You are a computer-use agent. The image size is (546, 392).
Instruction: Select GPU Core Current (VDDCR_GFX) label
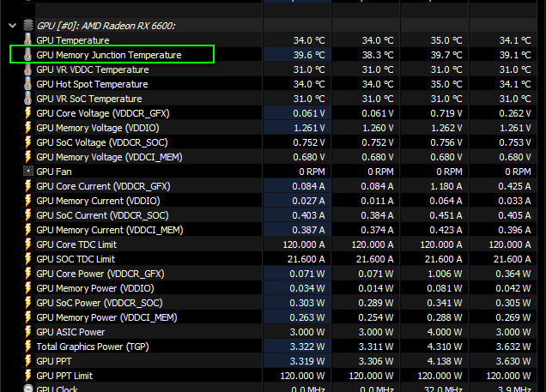tap(103, 186)
